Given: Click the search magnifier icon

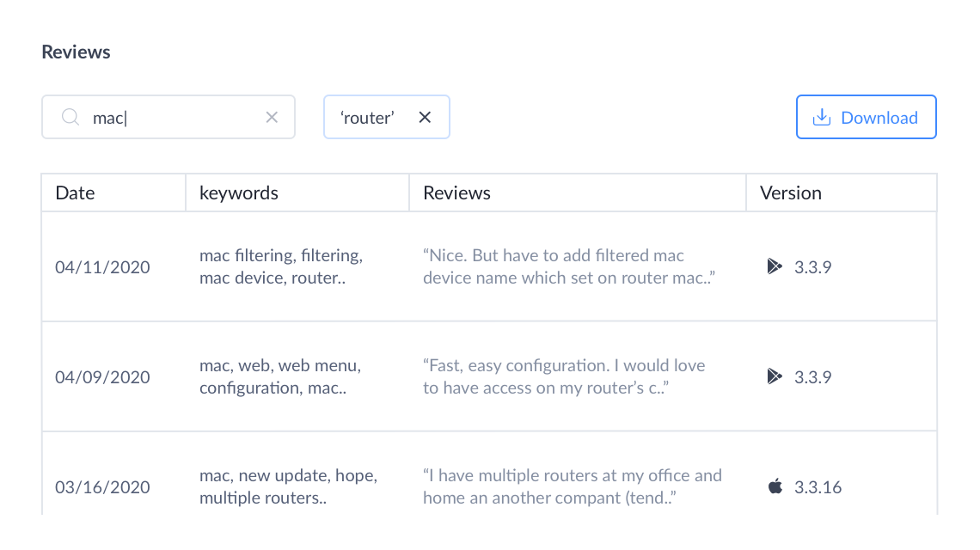Looking at the screenshot, I should (x=70, y=118).
